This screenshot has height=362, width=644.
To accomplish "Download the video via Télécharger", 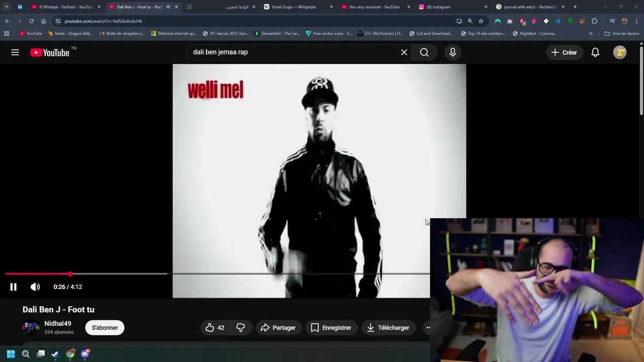I will point(388,328).
